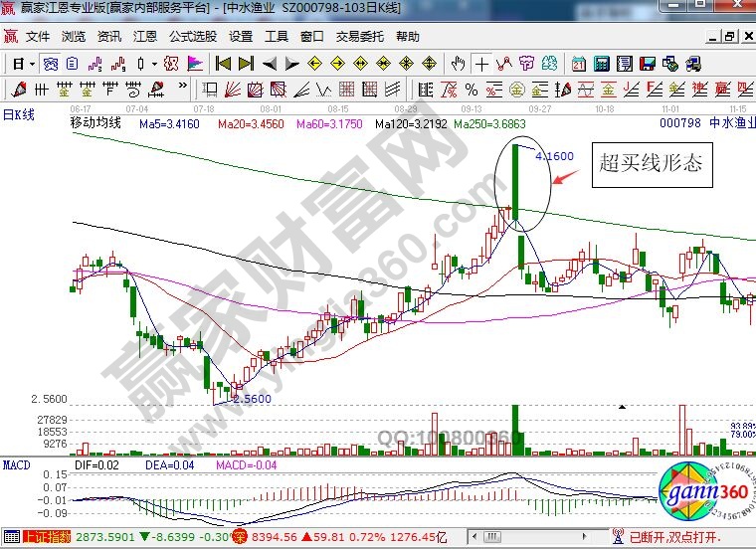
Task: Open the 公式选股 menu
Action: (x=191, y=37)
